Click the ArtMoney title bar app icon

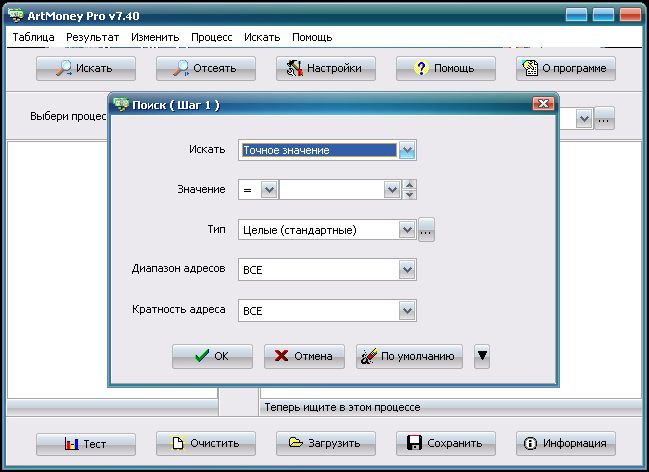point(17,16)
